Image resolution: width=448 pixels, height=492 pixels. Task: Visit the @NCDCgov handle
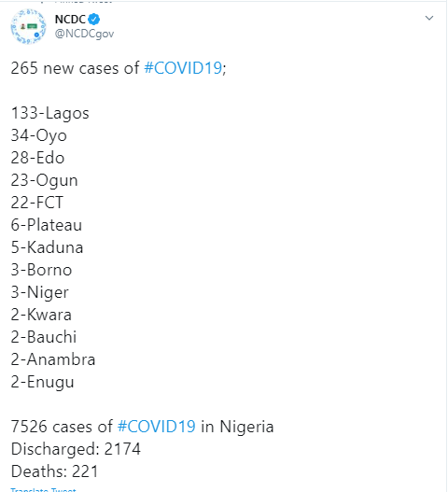84,34
